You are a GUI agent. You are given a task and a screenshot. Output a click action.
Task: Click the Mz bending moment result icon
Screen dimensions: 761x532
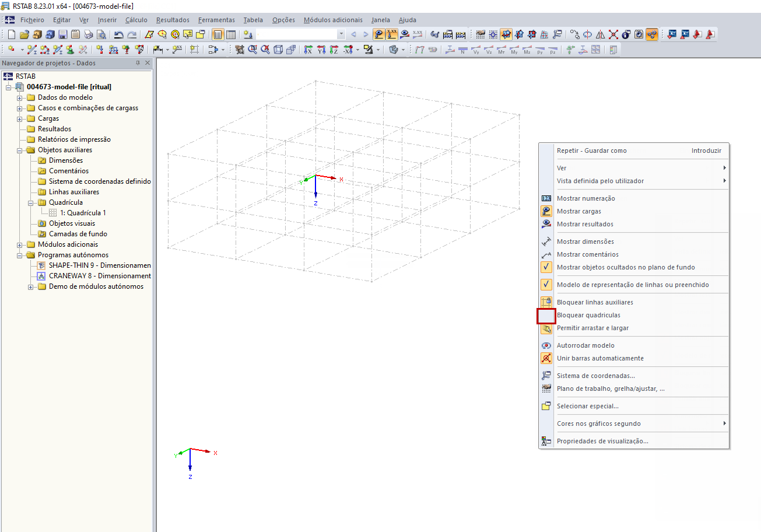pyautogui.click(x=527, y=50)
